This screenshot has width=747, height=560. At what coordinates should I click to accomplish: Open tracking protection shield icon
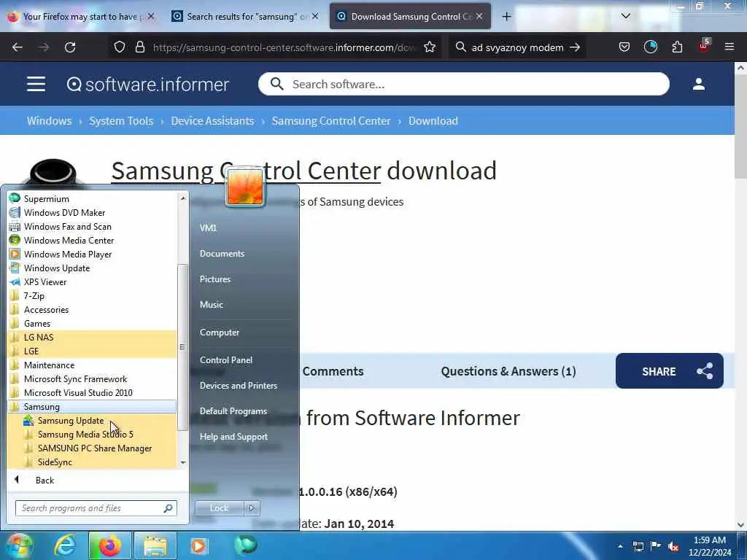point(120,47)
